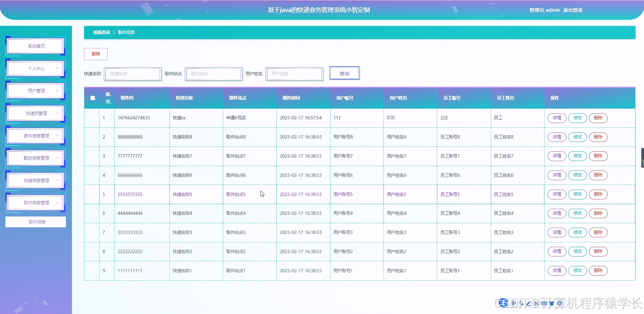This screenshot has height=314, width=644.
Task: Check the row with code 7777777777
Action: (x=90, y=156)
